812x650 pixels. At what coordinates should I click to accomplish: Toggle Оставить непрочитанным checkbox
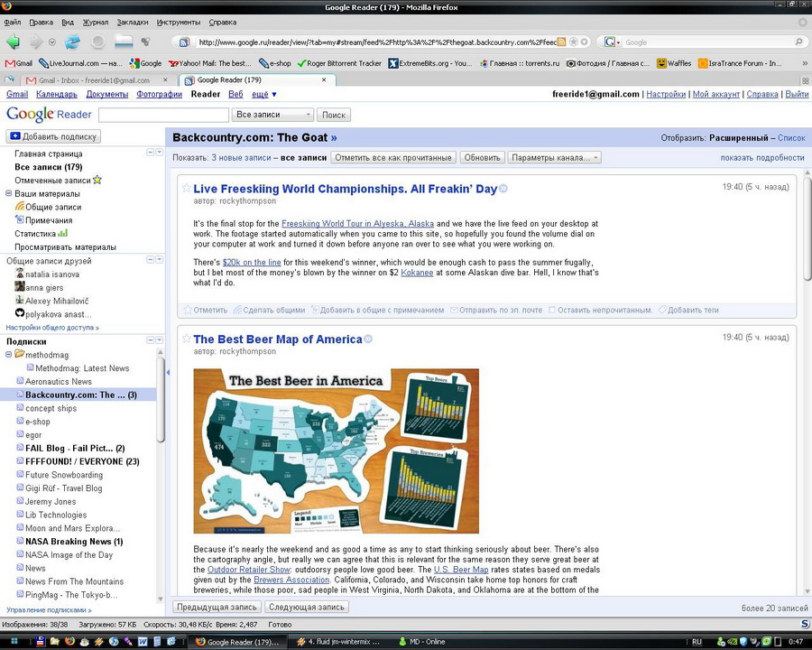point(552,310)
